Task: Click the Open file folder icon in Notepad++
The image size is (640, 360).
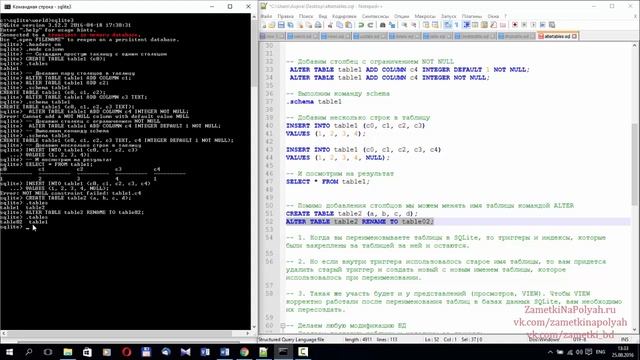Action: click(272, 25)
